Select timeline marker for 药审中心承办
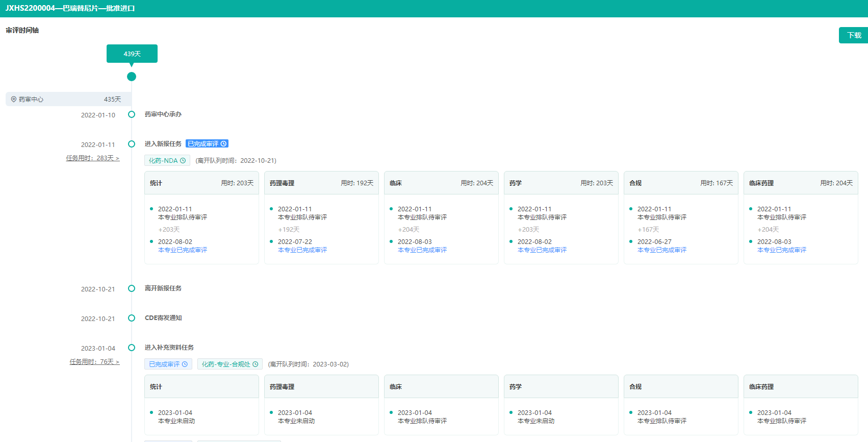The width and height of the screenshot is (868, 442). [x=132, y=115]
